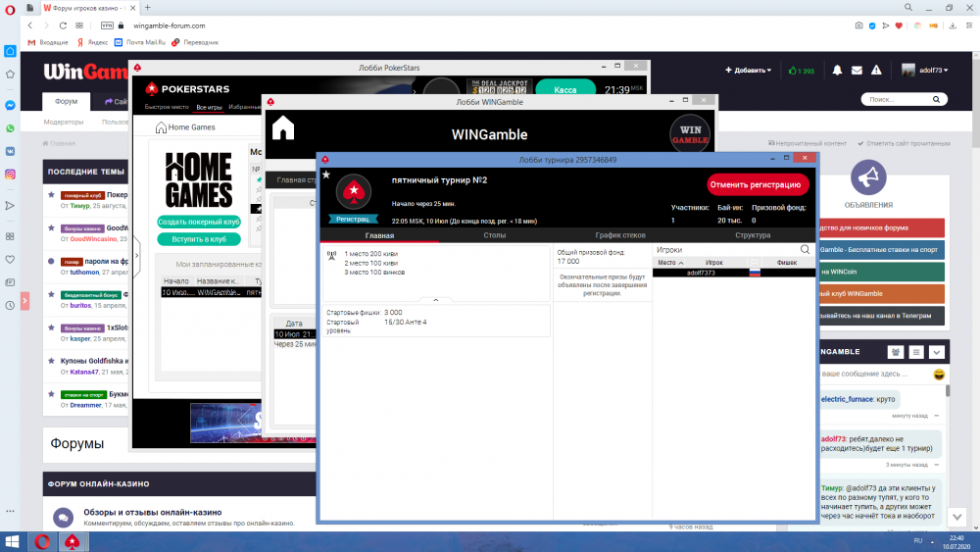Sort players by Место column

[667, 263]
